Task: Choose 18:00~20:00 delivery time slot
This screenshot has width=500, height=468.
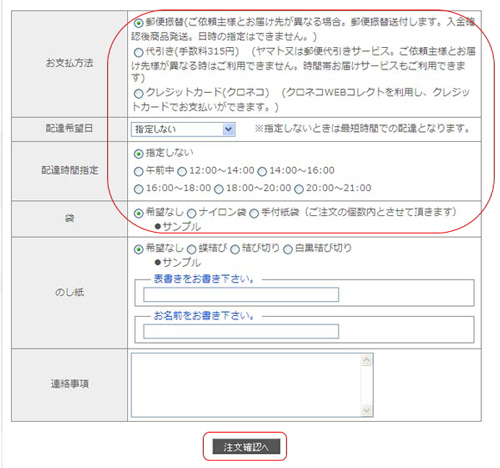Action: pos(219,189)
